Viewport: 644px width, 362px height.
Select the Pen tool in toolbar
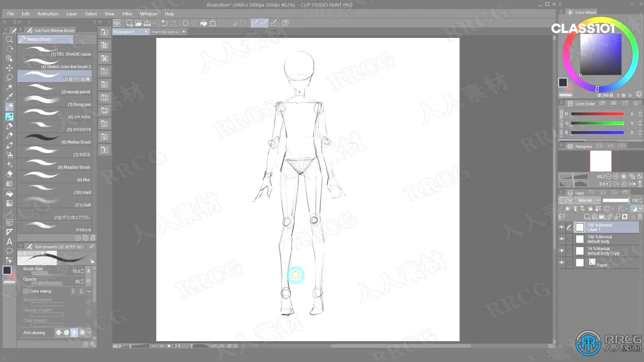click(x=9, y=107)
